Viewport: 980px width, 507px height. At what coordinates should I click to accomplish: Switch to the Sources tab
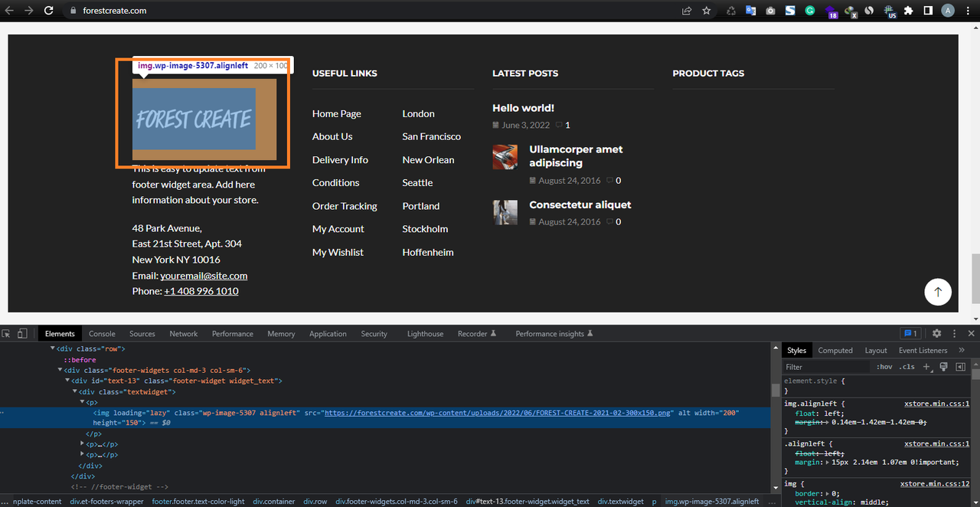142,334
